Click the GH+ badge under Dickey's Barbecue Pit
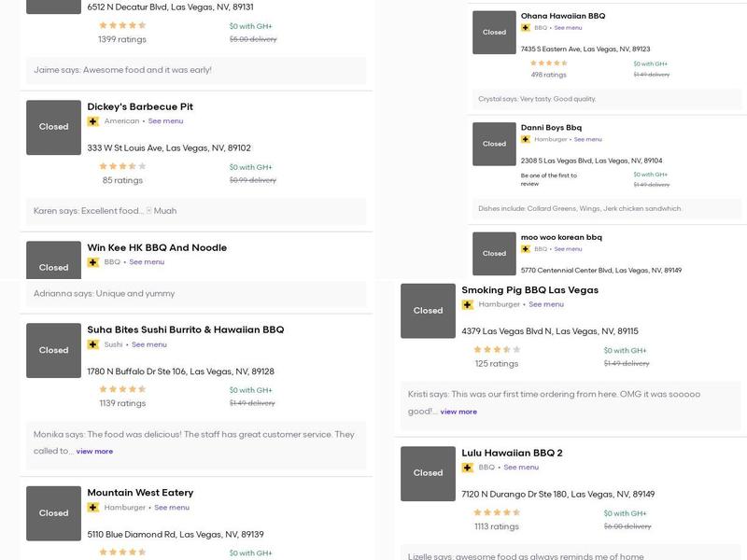The image size is (747, 560). (x=92, y=121)
